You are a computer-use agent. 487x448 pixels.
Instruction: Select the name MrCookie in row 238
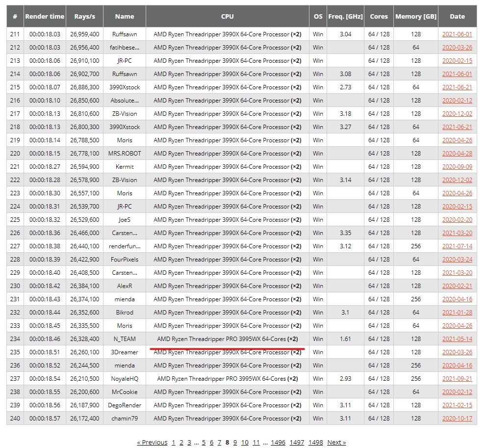point(125,392)
